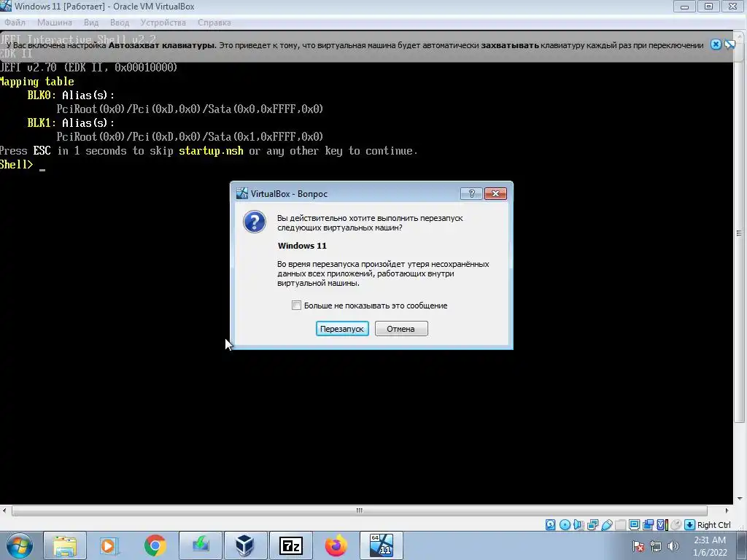
Task: Click the vertical scrollbar thumb
Action: (739, 233)
